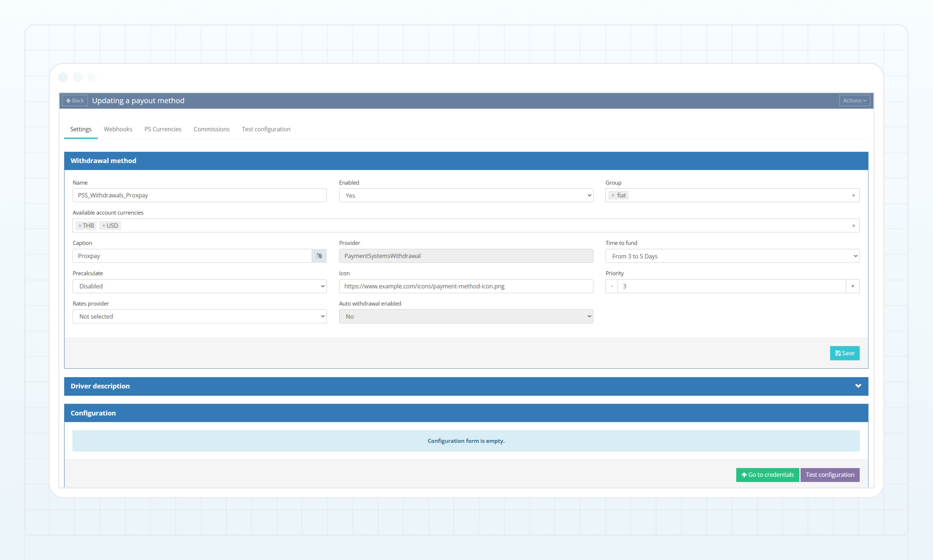Click the purple Test configuration button
Screen dimensions: 933x560
point(830,475)
